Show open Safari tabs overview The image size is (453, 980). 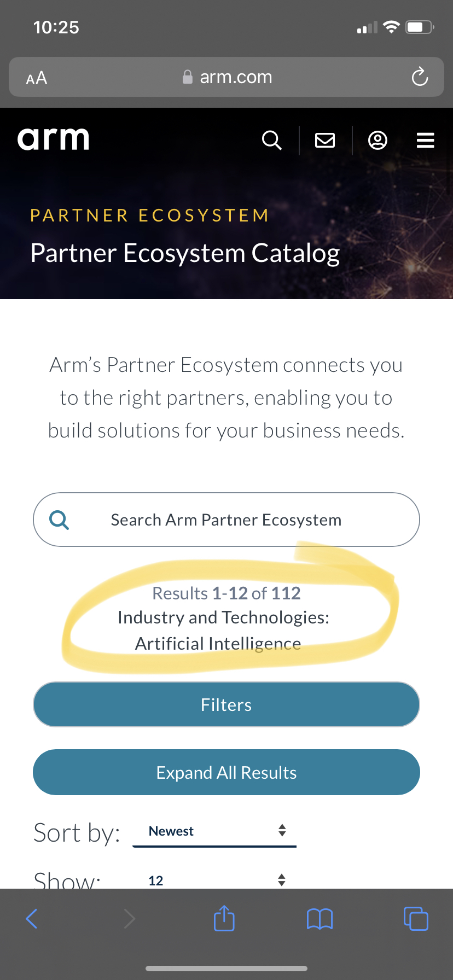[415, 919]
